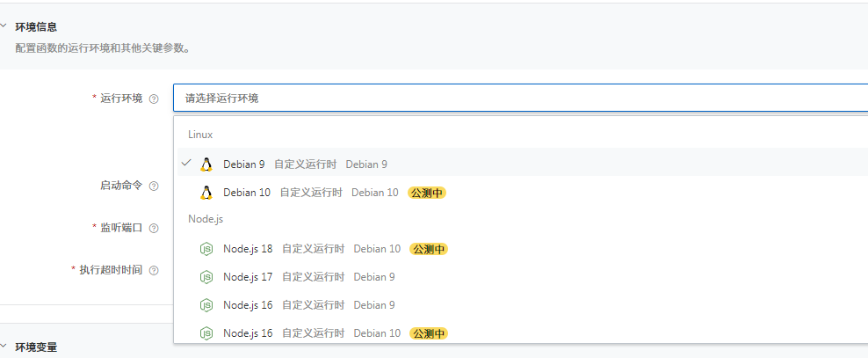868x358 pixels.
Task: Click 公测中 badge beside Debian 10
Action: [427, 193]
